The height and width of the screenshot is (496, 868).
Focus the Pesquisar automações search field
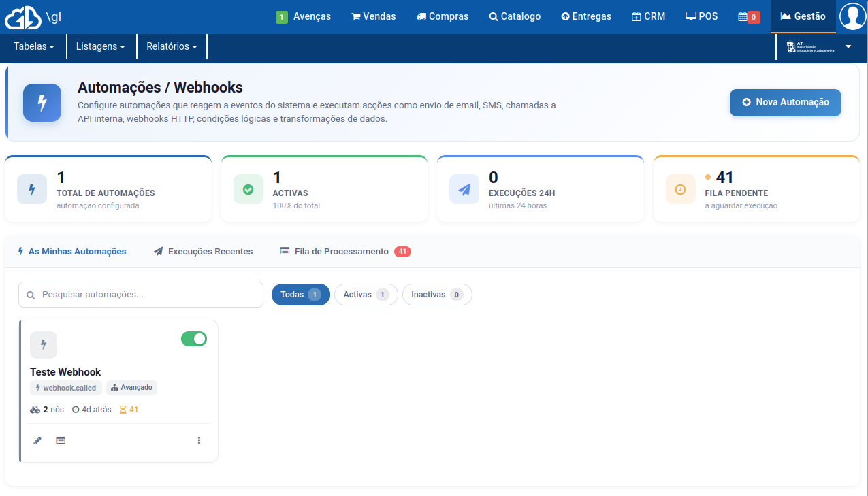click(141, 295)
